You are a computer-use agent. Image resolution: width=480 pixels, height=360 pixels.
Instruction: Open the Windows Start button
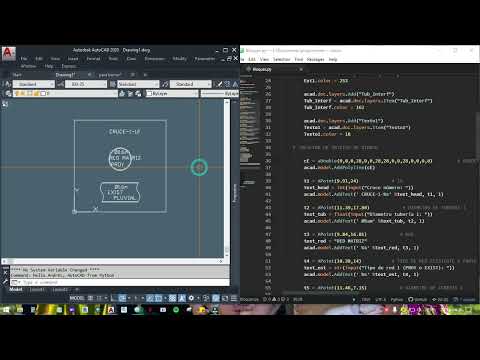tap(6, 310)
